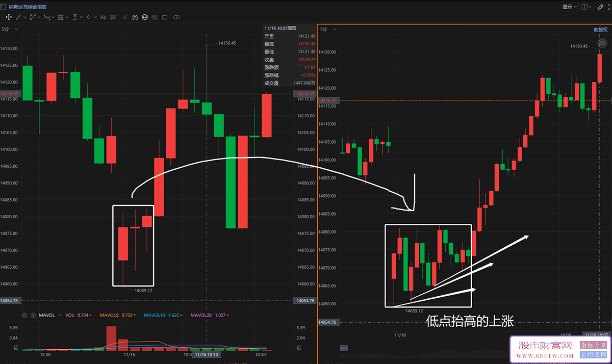Click the 14059.12 low label on left chart
This screenshot has height=364, width=612.
point(143,290)
